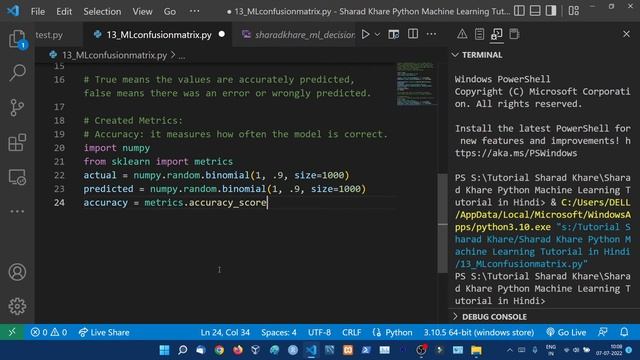The height and width of the screenshot is (360, 640).
Task: Open more editor actions ellipsis
Action: [x=431, y=34]
